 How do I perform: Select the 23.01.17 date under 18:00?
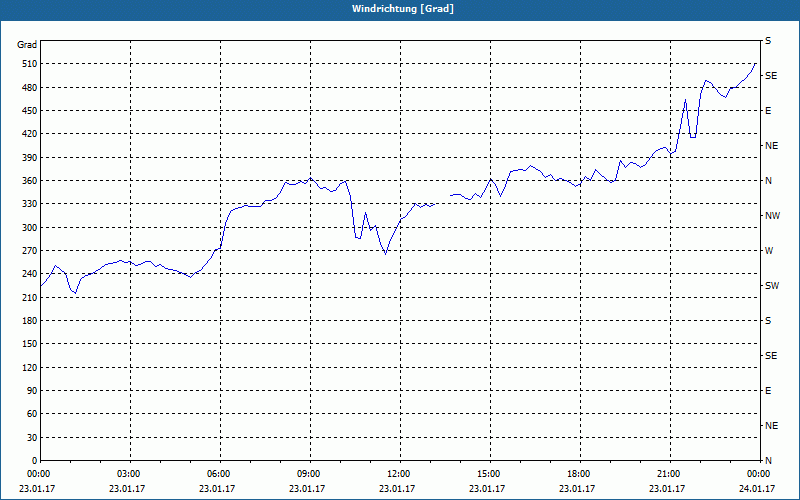pos(577,489)
